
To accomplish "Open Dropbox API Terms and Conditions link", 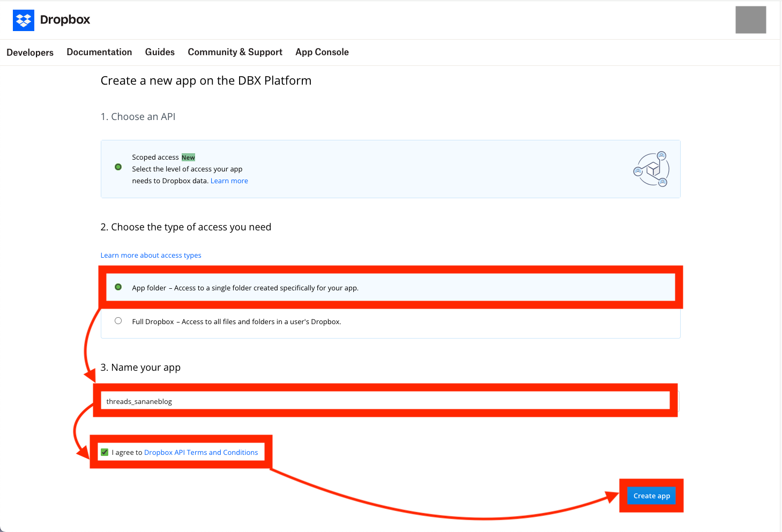I will coord(201,453).
